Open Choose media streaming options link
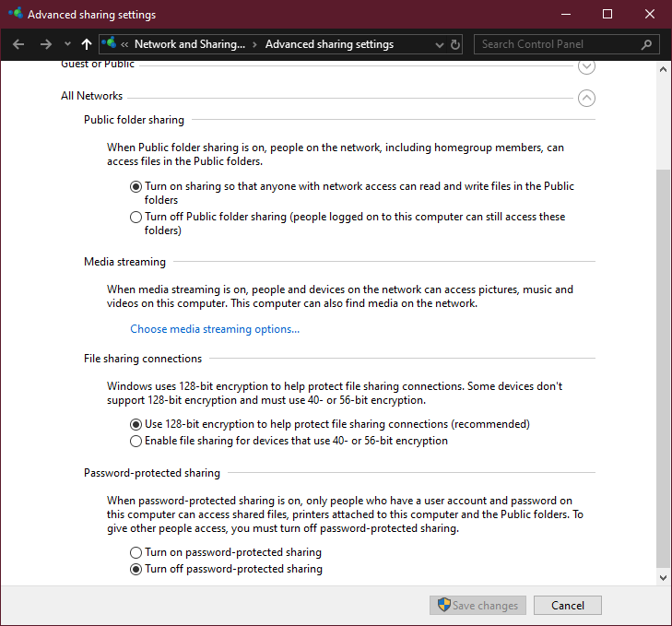The width and height of the screenshot is (672, 626). (215, 329)
